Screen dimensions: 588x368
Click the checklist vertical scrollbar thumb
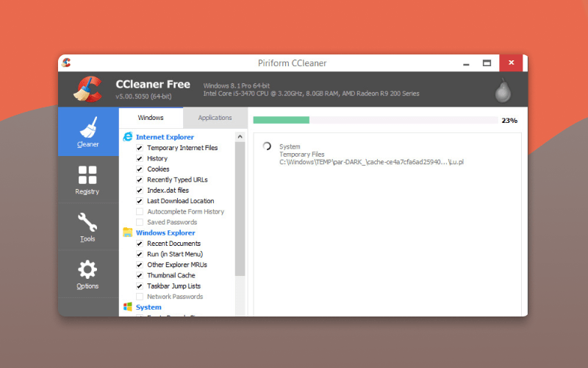(x=240, y=209)
